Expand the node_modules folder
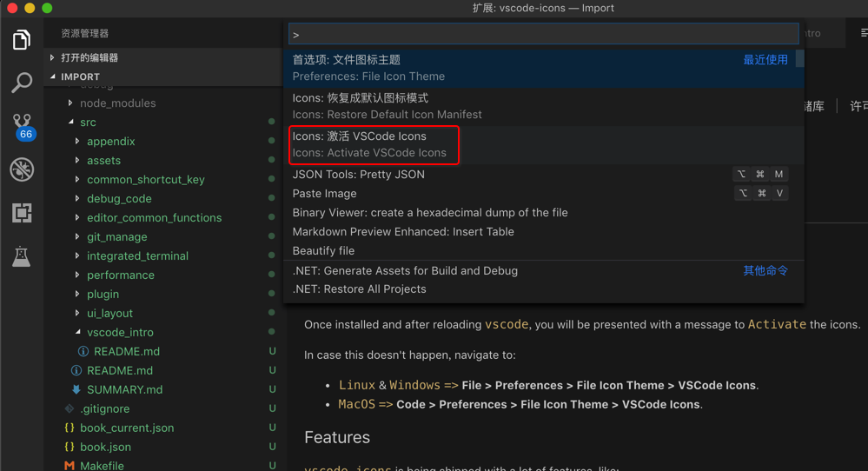Screen dimensions: 868x471 pos(70,103)
